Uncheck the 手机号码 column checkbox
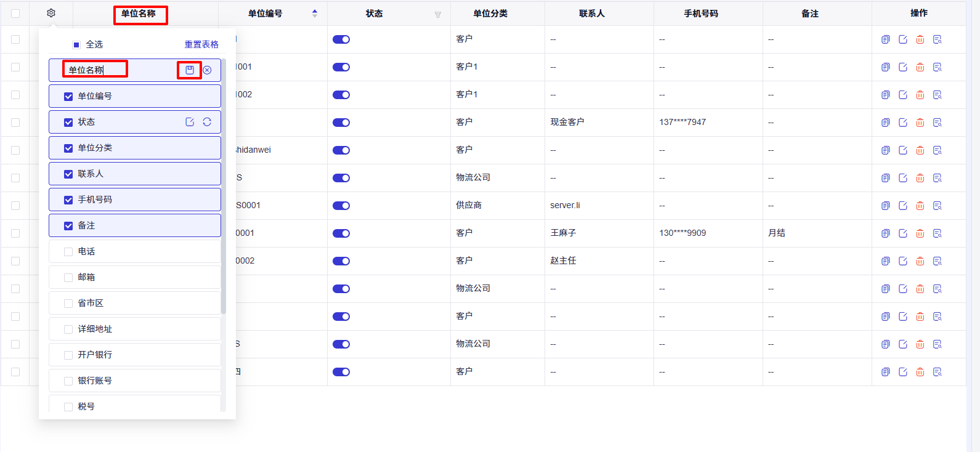Image resolution: width=980 pixels, height=452 pixels. [x=68, y=200]
